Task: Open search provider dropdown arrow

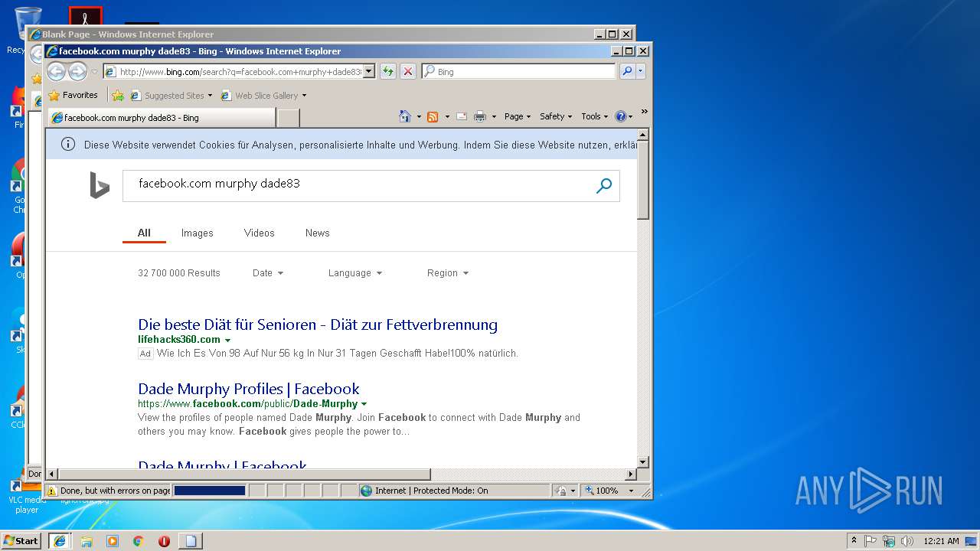Action: coord(641,72)
